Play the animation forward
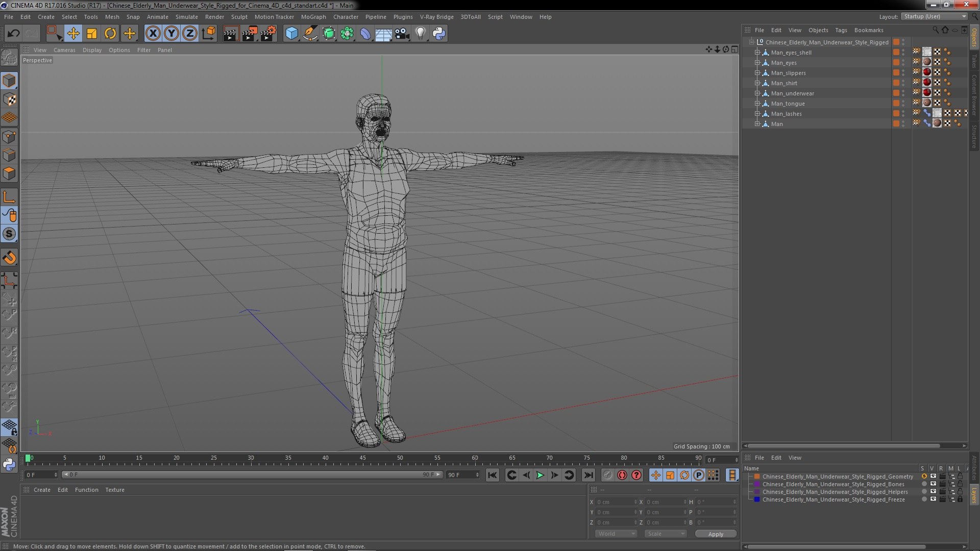980x551 pixels. click(540, 475)
